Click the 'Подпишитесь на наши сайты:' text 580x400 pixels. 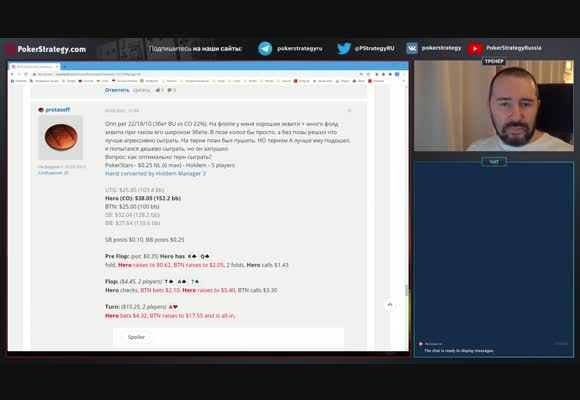coord(196,49)
